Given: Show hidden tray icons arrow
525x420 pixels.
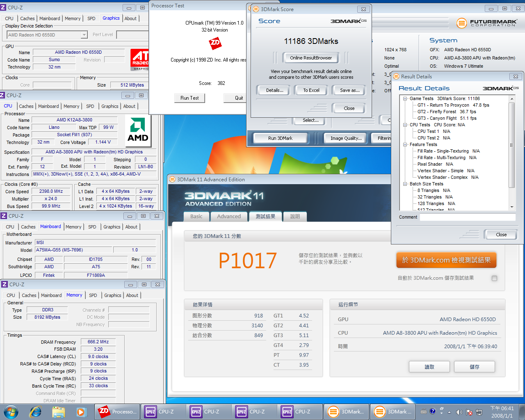Looking at the screenshot, I should pos(449,412).
